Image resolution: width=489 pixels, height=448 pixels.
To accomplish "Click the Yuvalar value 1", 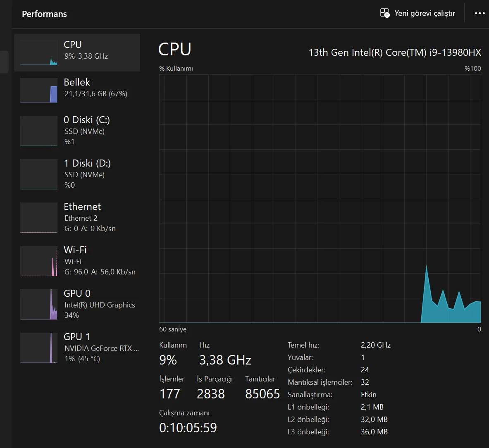I will tap(363, 357).
